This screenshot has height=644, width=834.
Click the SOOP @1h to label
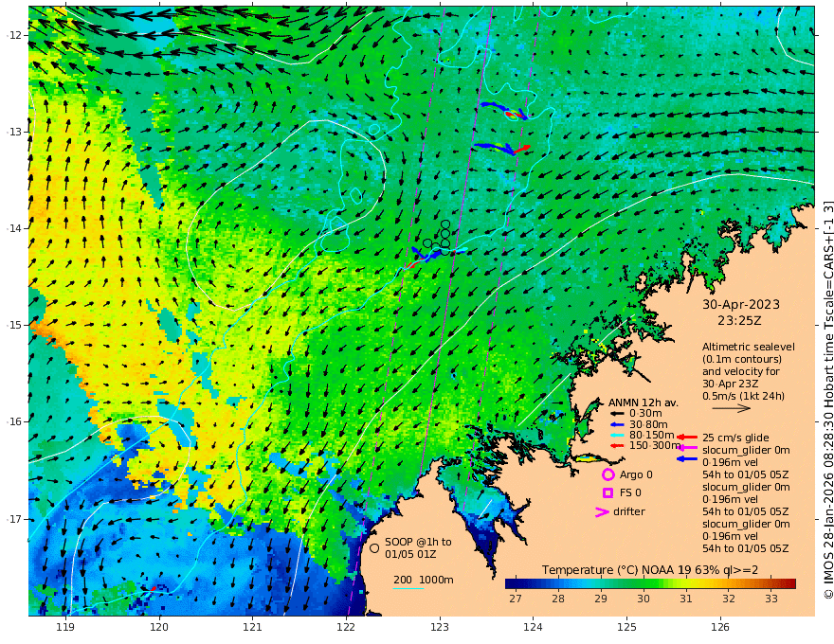(418, 542)
